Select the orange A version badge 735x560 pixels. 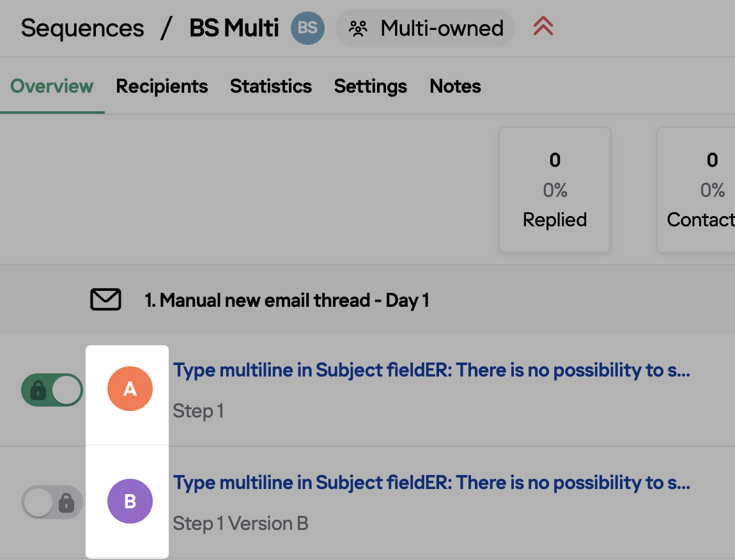[x=130, y=389]
